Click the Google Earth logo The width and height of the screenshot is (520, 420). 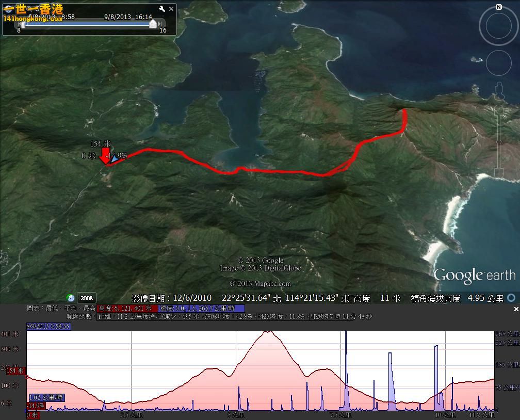tap(475, 276)
